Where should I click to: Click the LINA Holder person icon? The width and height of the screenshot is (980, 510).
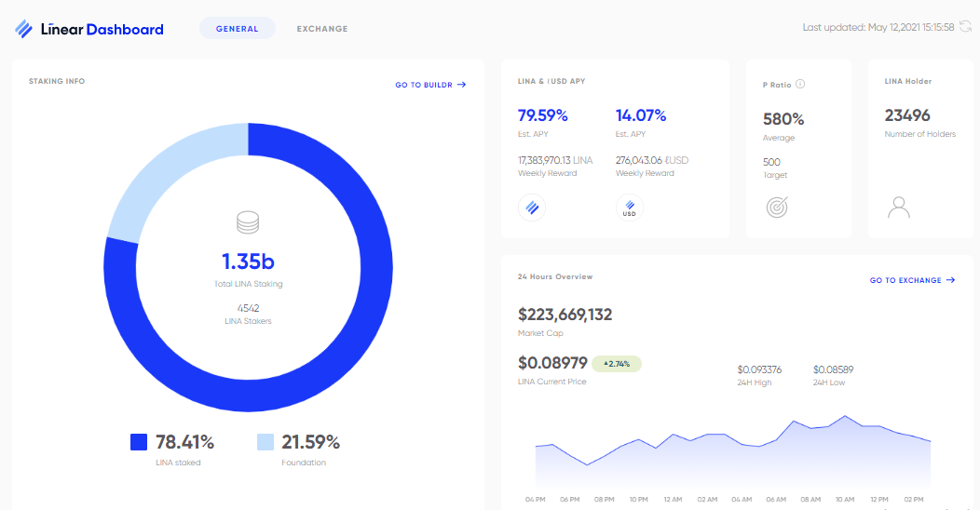point(899,208)
